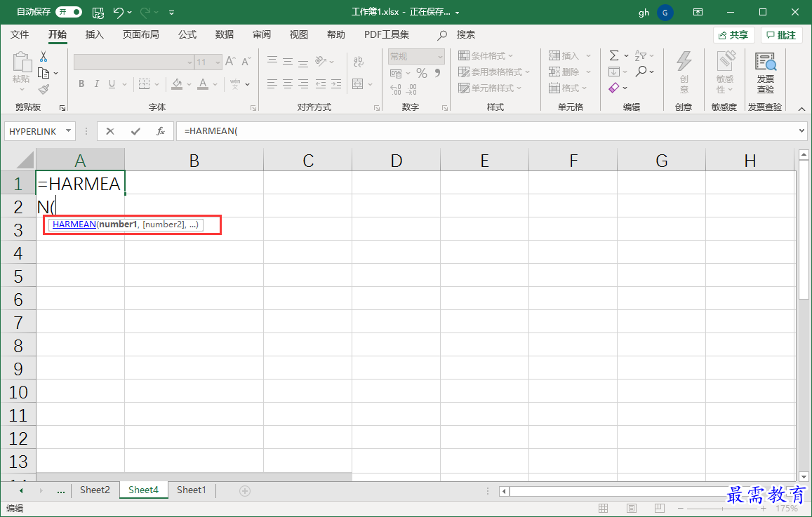The image size is (812, 517).
Task: Expand the formula bar
Action: tap(802, 131)
